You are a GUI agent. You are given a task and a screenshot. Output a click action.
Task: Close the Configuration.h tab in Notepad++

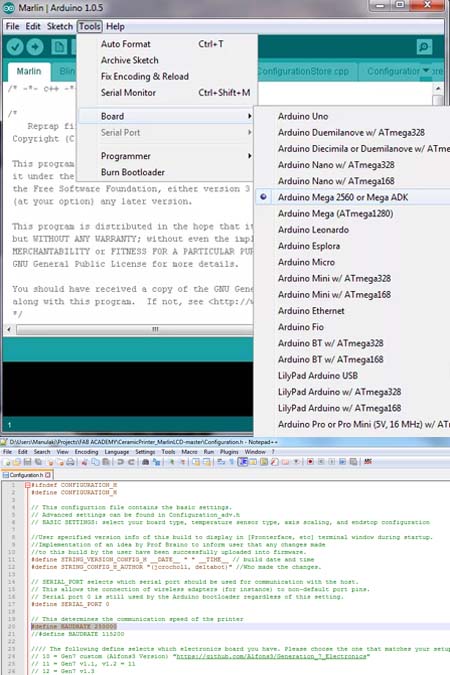coord(48,475)
